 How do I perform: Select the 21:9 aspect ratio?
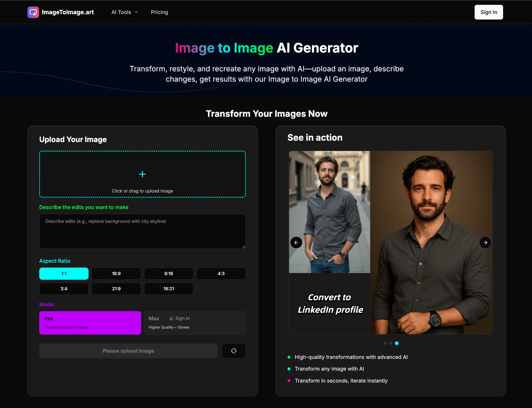(x=116, y=288)
